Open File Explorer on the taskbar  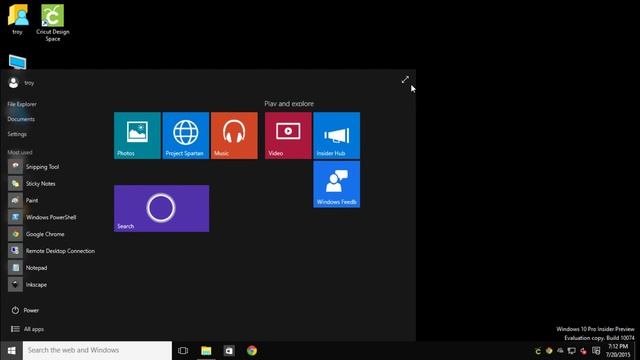206,351
